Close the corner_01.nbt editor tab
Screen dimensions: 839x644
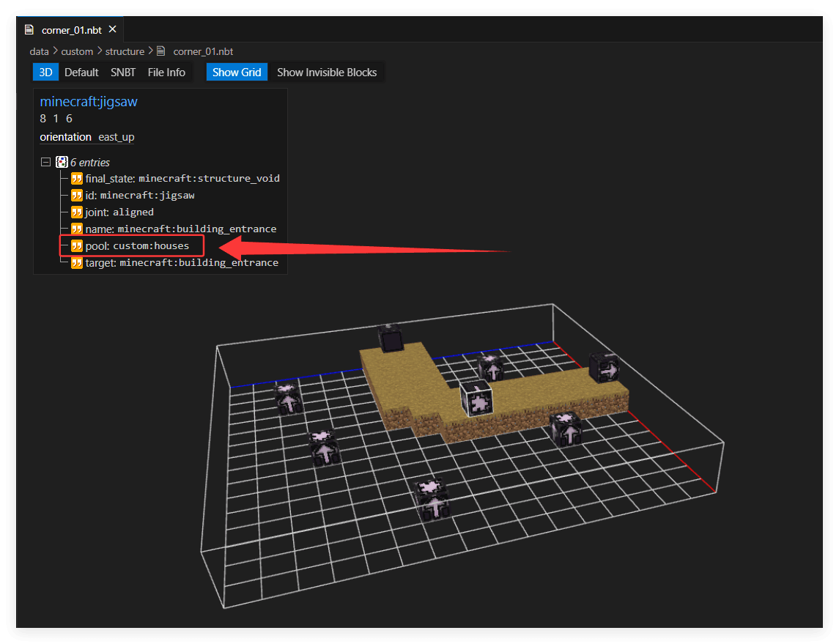click(x=112, y=29)
